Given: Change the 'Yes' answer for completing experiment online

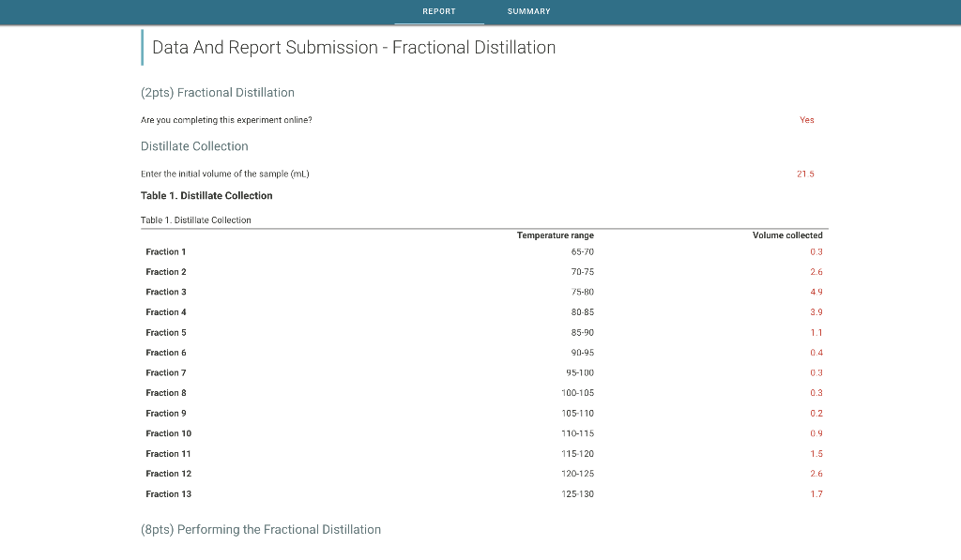Looking at the screenshot, I should coord(807,120).
